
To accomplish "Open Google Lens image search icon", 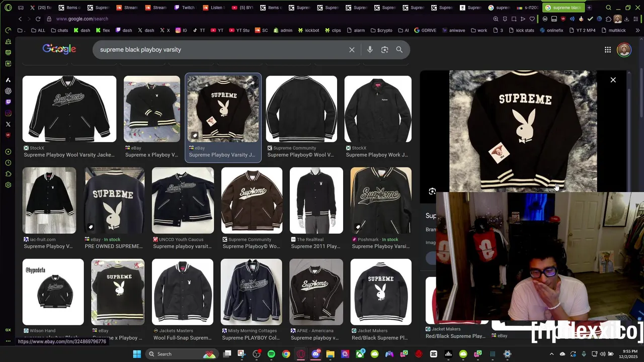I will coord(384,50).
